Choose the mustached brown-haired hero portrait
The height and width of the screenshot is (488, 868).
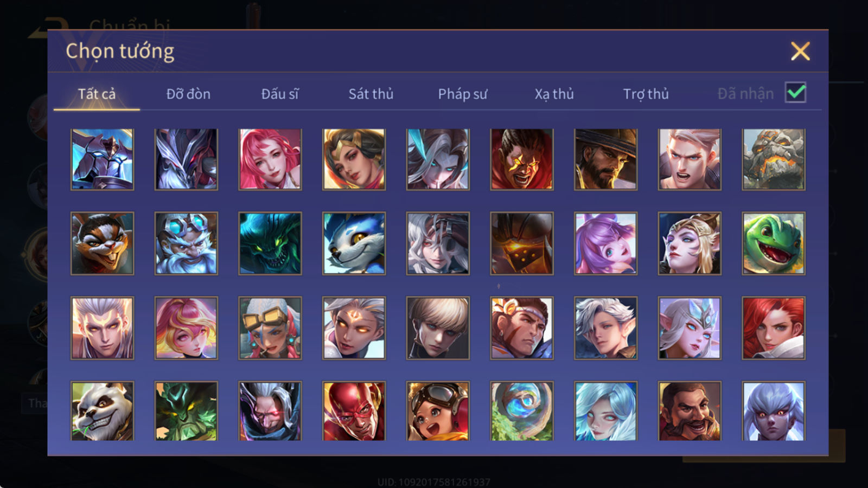point(690,411)
